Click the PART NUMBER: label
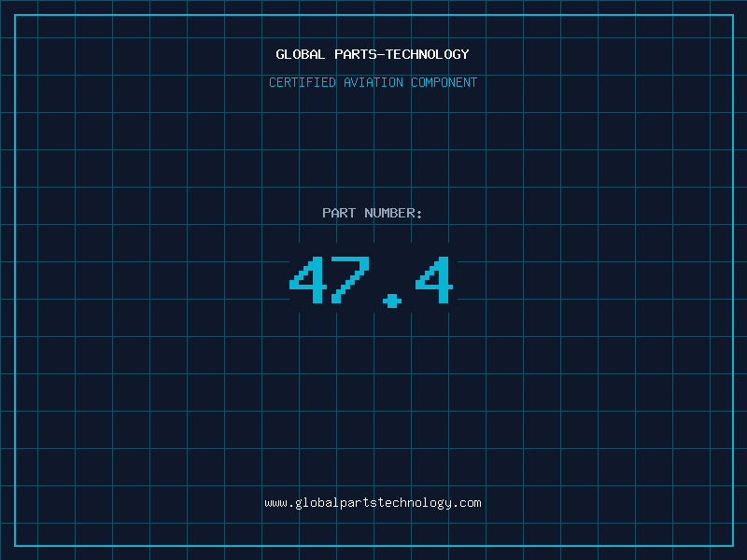 coord(372,213)
